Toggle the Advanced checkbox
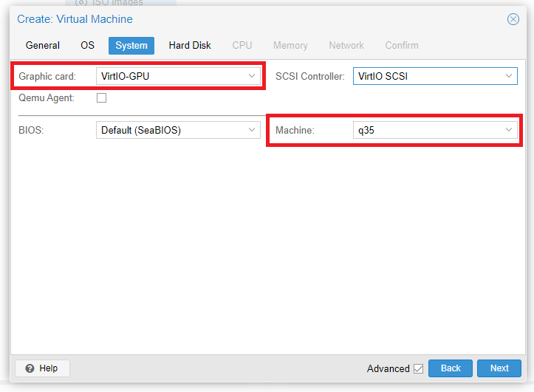 tap(418, 369)
